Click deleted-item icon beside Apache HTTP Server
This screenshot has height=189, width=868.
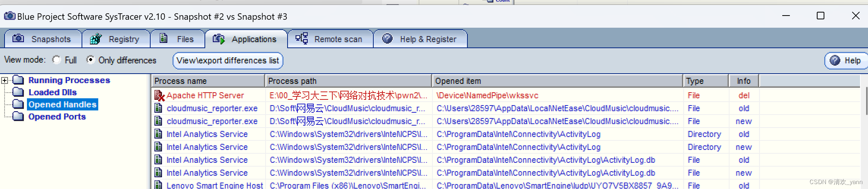(x=159, y=96)
